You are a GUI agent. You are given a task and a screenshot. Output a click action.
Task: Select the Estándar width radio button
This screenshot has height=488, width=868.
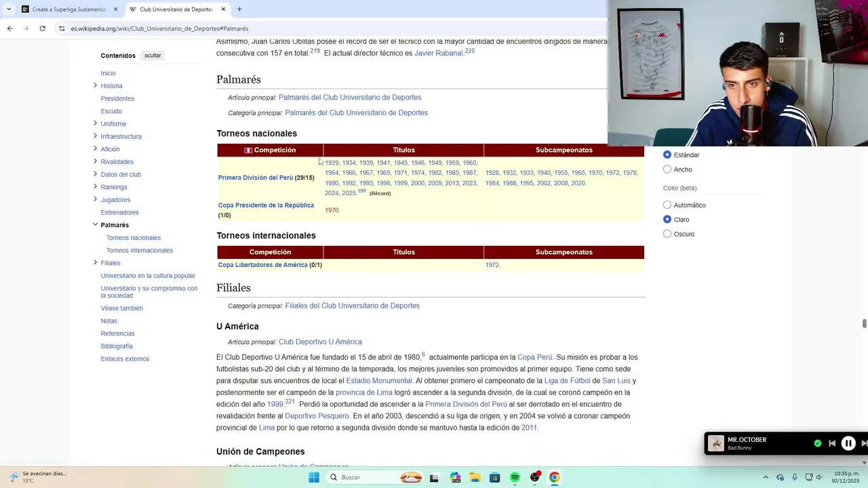tap(667, 155)
